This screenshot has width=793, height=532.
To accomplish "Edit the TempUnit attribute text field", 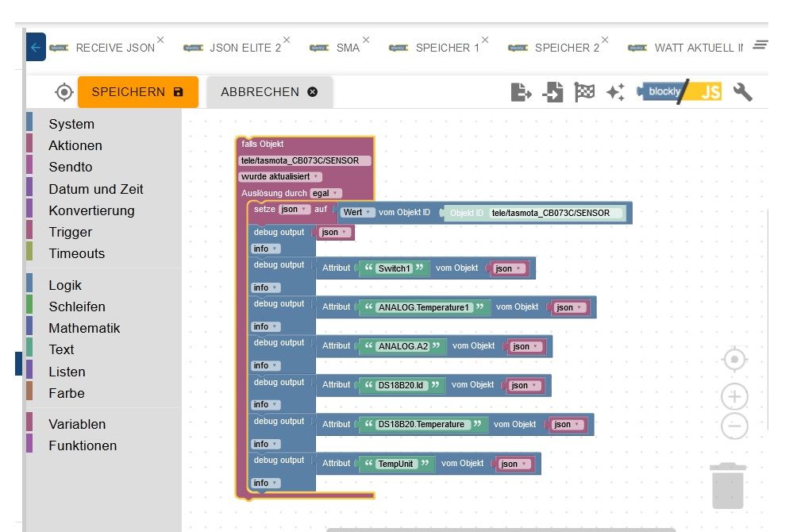I will [x=395, y=464].
